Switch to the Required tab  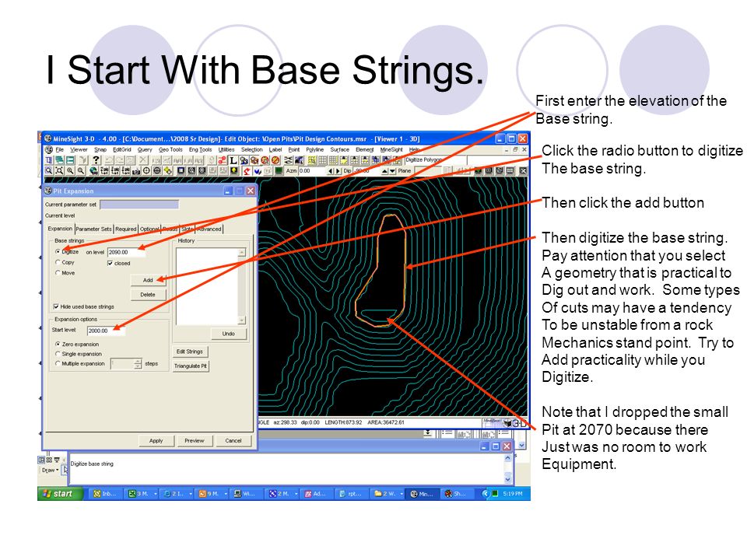126,229
